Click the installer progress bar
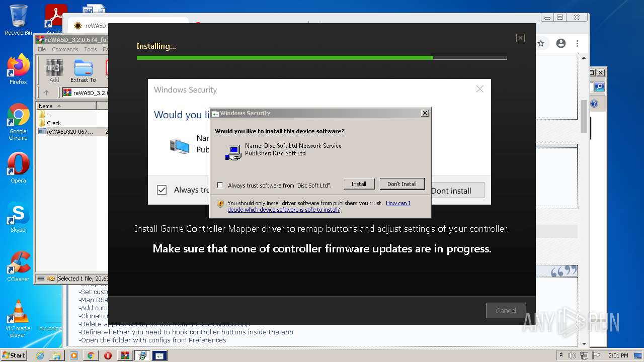644x362 pixels. 321,58
